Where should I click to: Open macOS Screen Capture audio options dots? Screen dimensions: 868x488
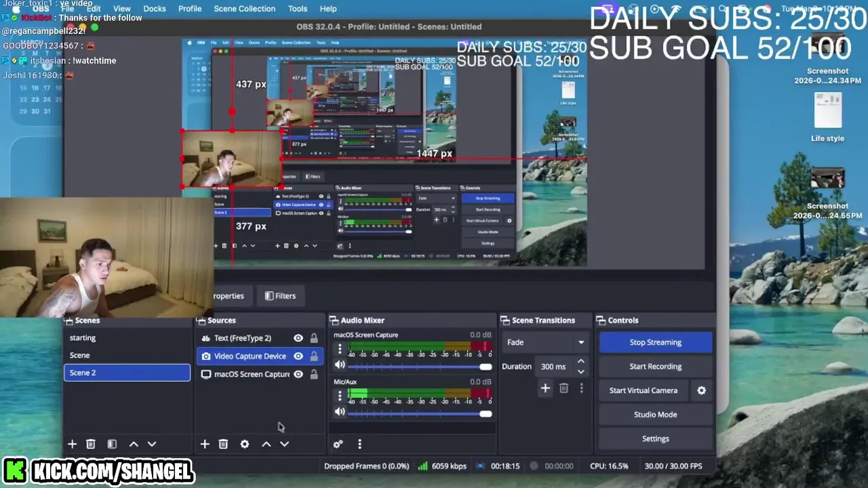[340, 349]
